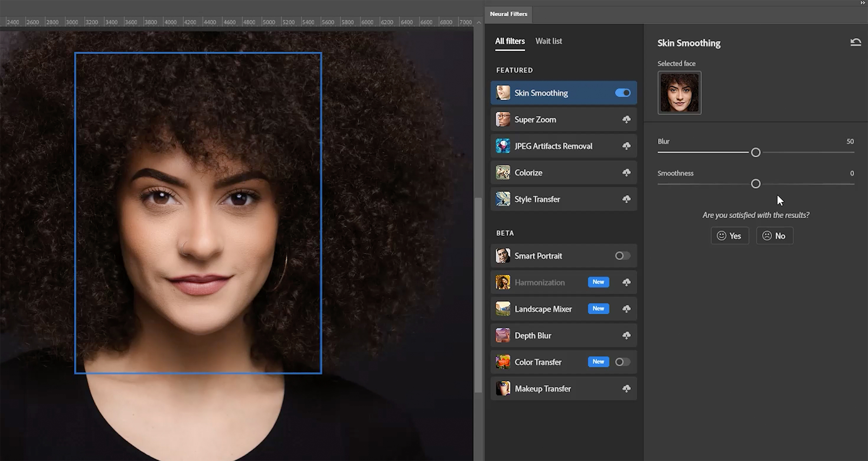Click the smiley face on the Yes button
The width and height of the screenshot is (868, 461).
(721, 235)
